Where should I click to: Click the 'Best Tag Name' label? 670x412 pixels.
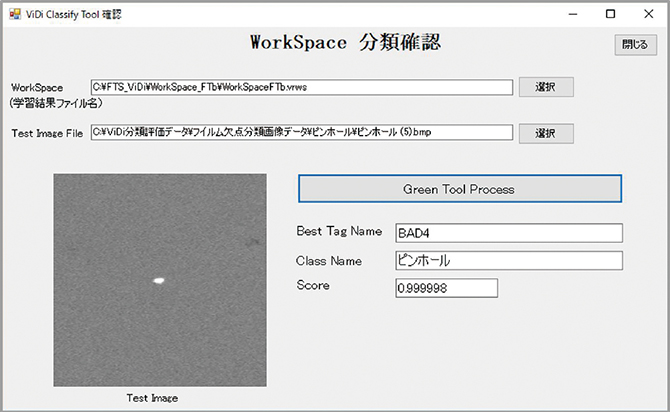click(x=339, y=231)
